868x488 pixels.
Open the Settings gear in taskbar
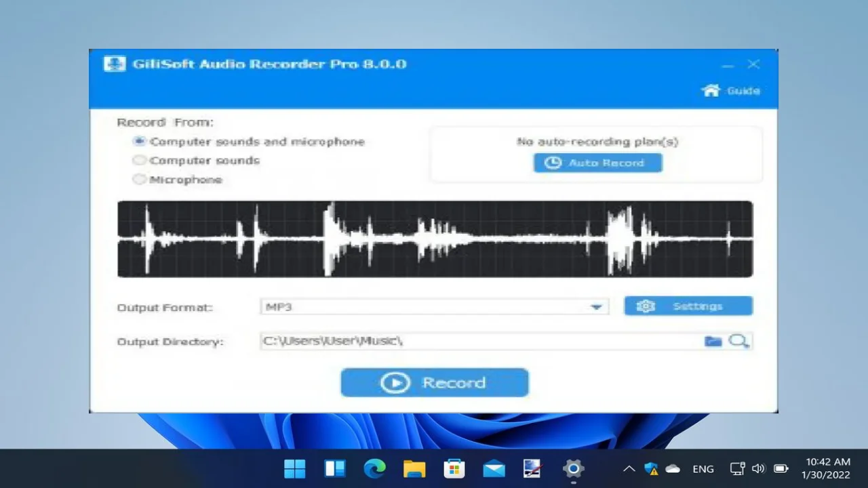pyautogui.click(x=573, y=468)
